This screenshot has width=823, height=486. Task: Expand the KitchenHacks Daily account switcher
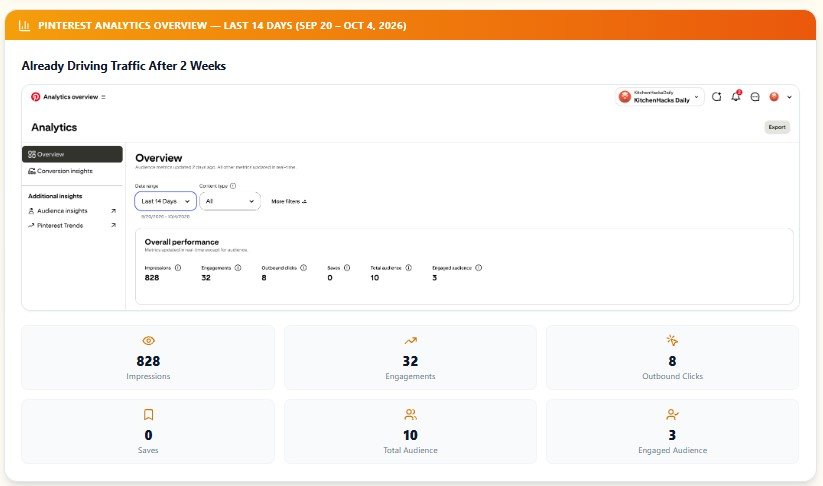pyautogui.click(x=660, y=97)
